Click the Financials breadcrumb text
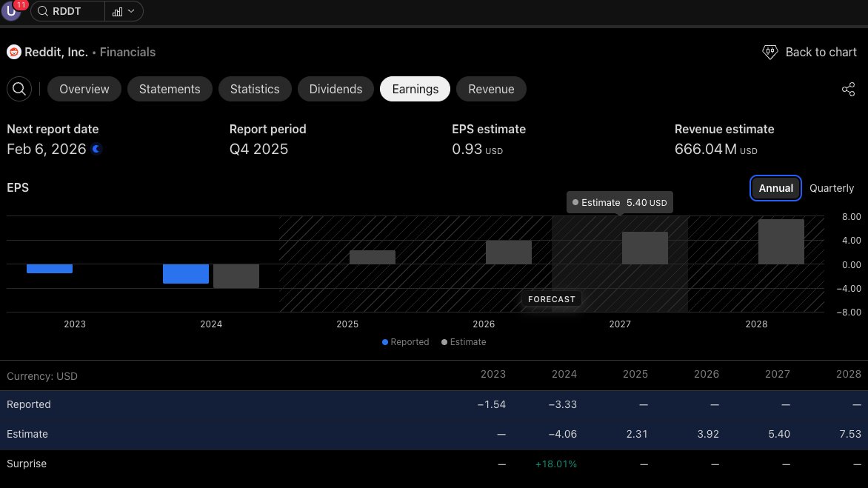 pyautogui.click(x=127, y=52)
